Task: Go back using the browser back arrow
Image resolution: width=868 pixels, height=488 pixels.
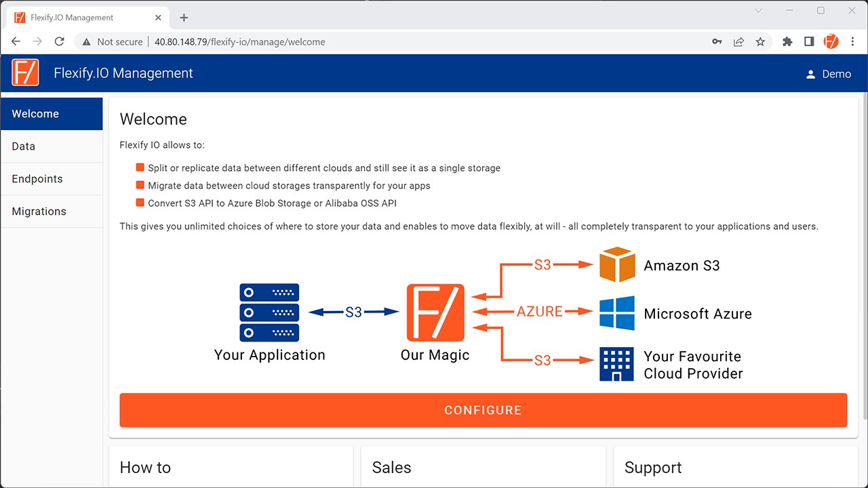Action: coord(16,41)
